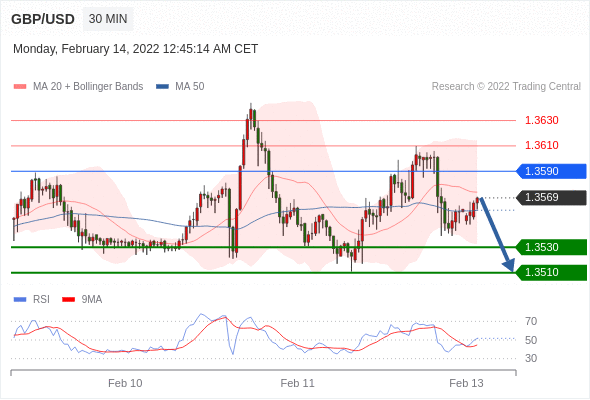Click the RSI 70 axis value
This screenshot has width=590, height=400.
pos(531,321)
